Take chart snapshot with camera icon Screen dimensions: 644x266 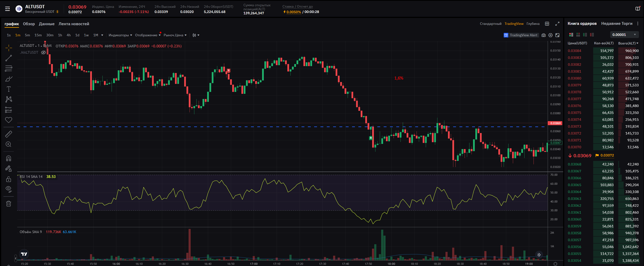[543, 35]
